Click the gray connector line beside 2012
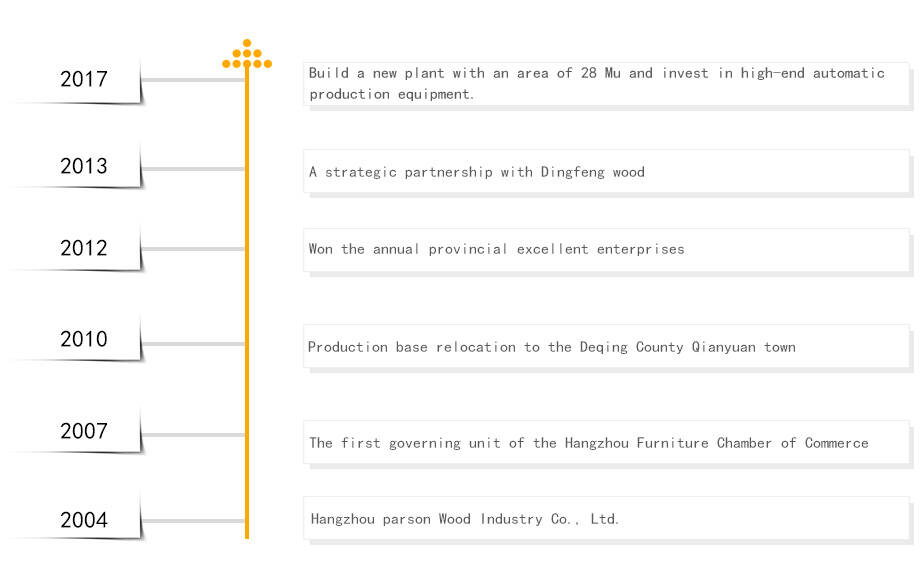 click(x=194, y=248)
